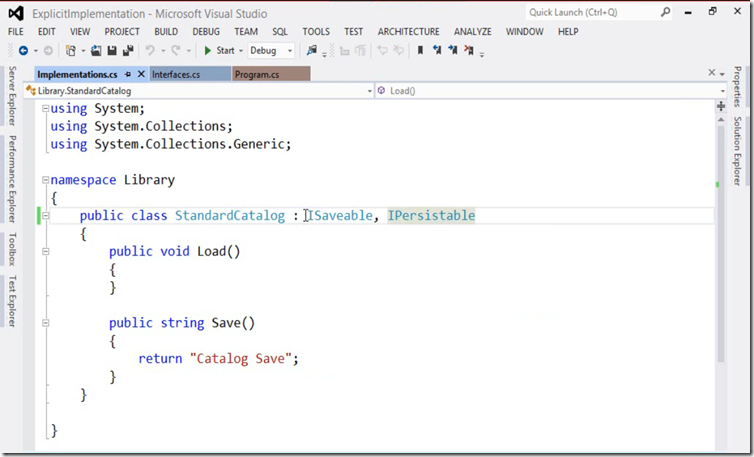
Task: Open the Undo history dropdown arrow
Action: (163, 51)
